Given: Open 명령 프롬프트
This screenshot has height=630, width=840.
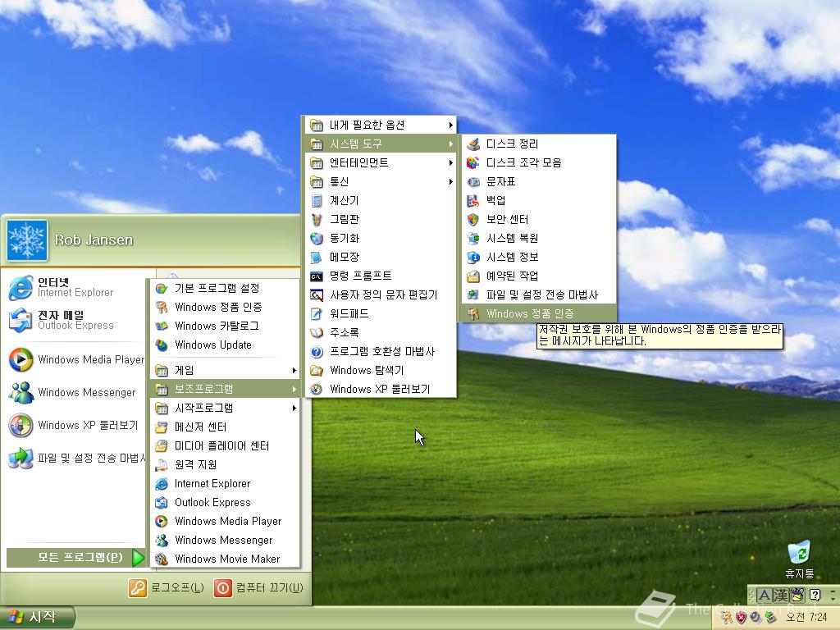Looking at the screenshot, I should click(x=381, y=276).
